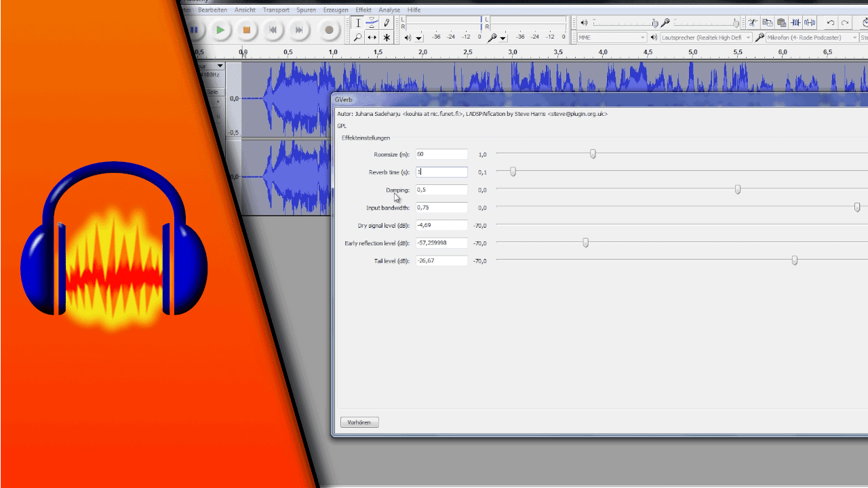Stop playback with the orange Stop button
This screenshot has width=868, height=488.
[247, 30]
